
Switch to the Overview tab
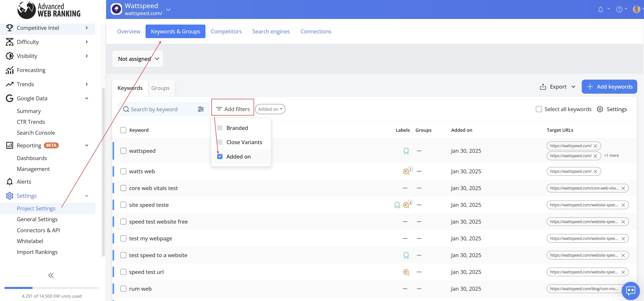point(129,31)
